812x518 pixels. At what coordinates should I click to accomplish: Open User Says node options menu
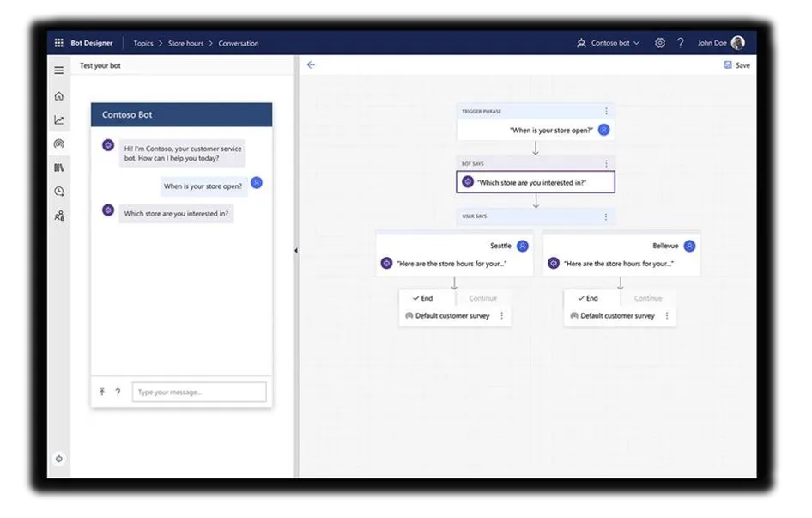(x=606, y=216)
